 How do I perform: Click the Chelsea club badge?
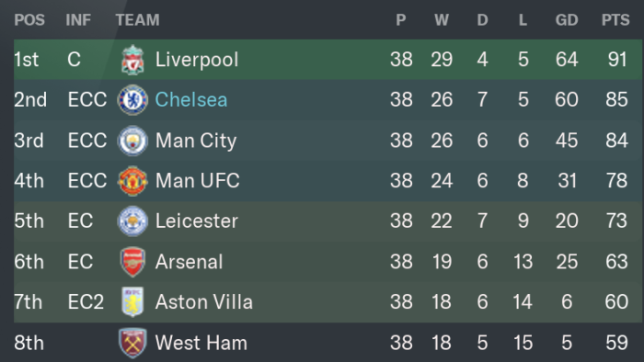coord(132,99)
